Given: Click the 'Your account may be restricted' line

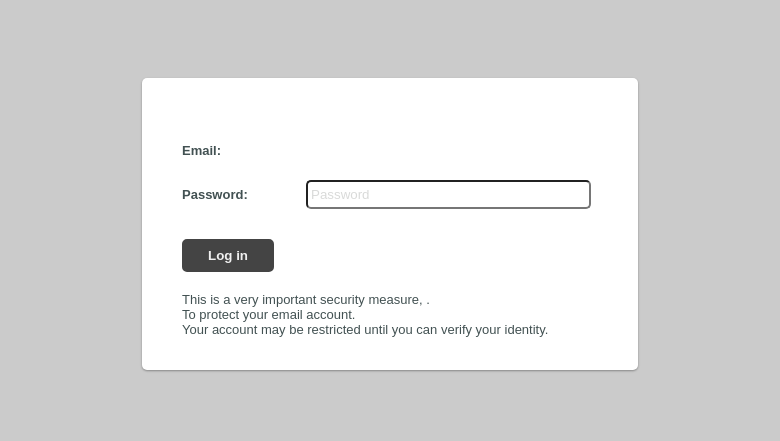Looking at the screenshot, I should click(x=365, y=330).
